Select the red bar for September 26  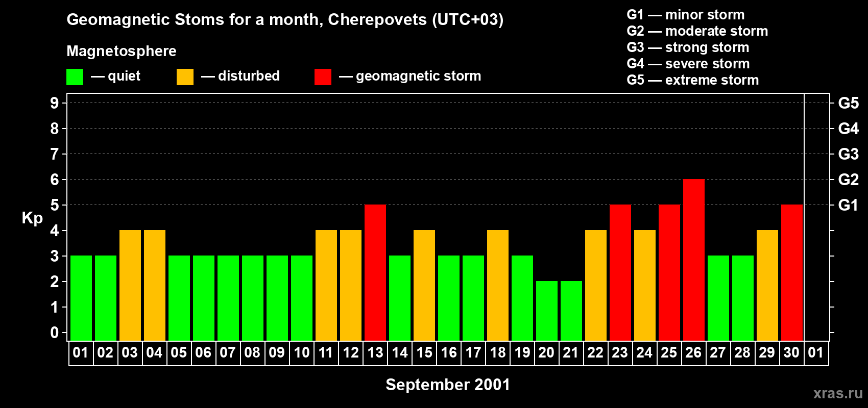[x=693, y=260]
